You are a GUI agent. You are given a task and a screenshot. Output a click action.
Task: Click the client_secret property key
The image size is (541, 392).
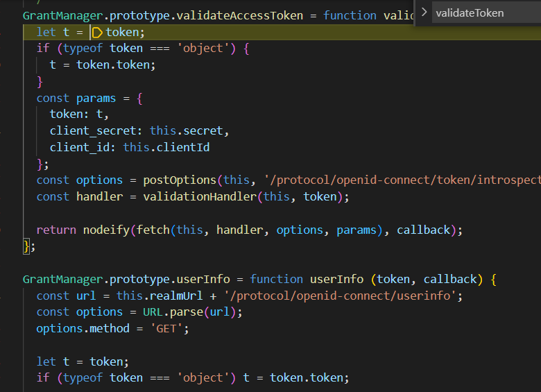pos(93,130)
